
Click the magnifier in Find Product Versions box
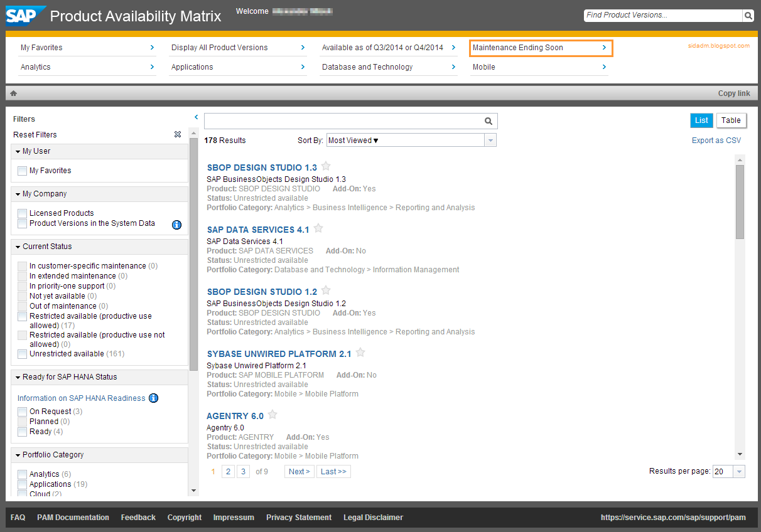pyautogui.click(x=747, y=14)
